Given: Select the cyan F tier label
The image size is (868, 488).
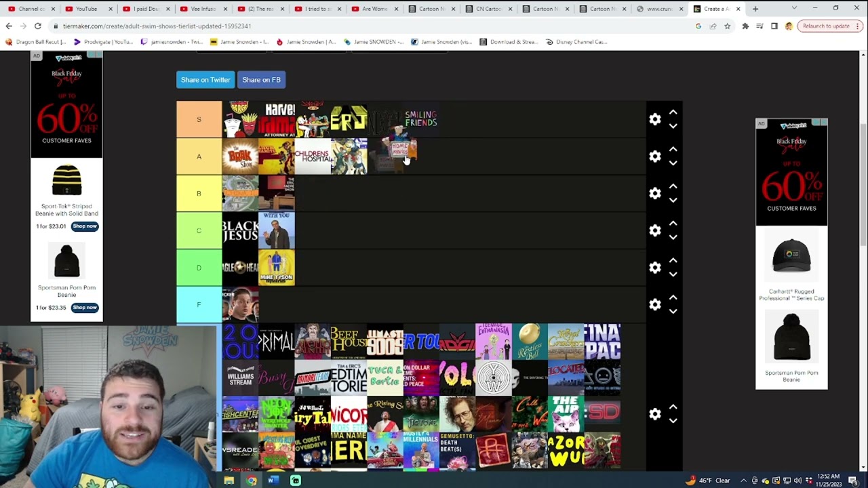Looking at the screenshot, I should pos(199,305).
